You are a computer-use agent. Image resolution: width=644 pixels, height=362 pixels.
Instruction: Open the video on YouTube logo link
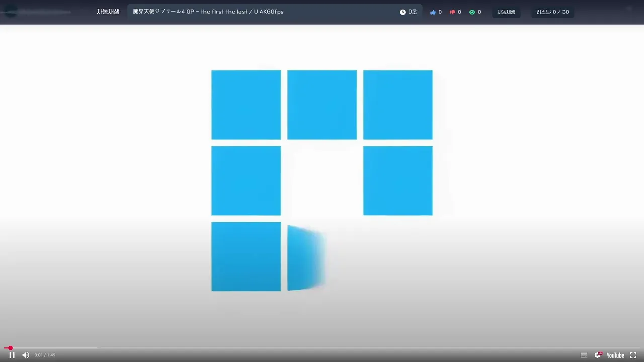click(x=615, y=355)
